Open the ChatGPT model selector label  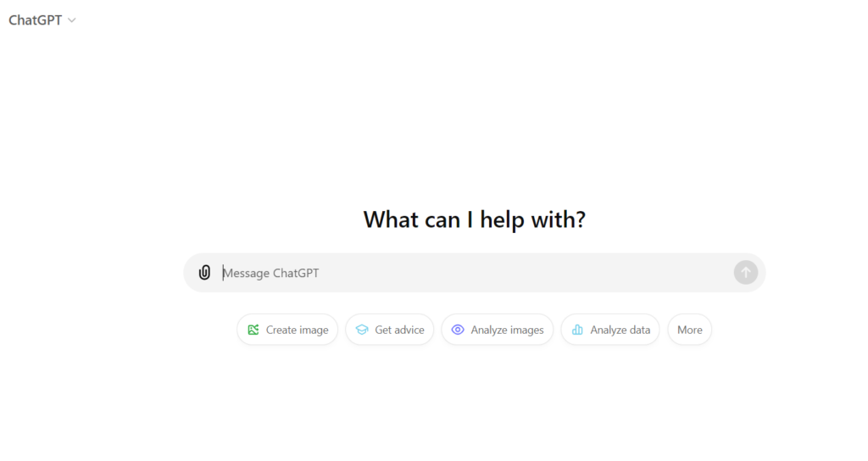pyautogui.click(x=35, y=20)
